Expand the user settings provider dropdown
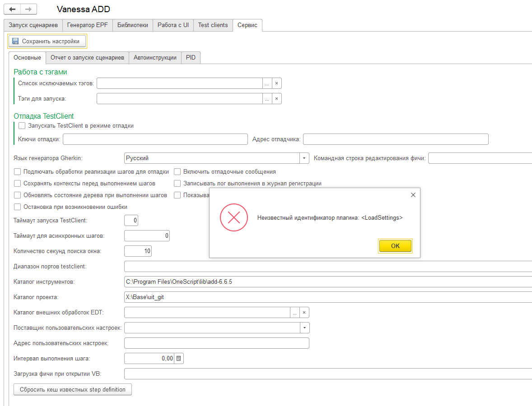Screen dimensions: 532x406 point(304,328)
